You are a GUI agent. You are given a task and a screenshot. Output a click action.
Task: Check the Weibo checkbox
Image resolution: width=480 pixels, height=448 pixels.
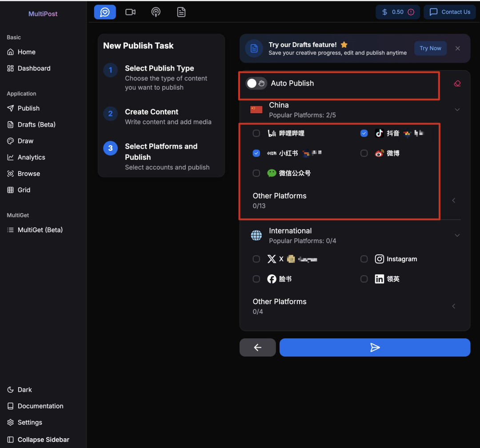click(x=364, y=153)
